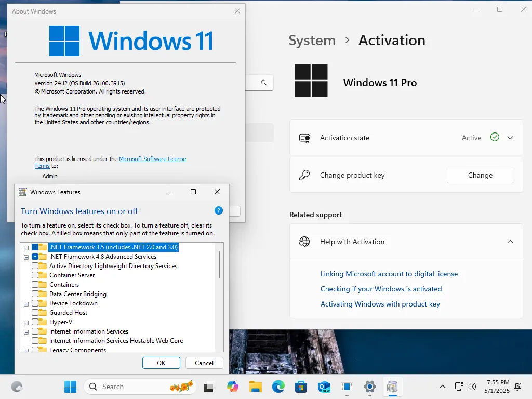Minimize the Windows Features window
The height and width of the screenshot is (399, 532).
[170, 192]
